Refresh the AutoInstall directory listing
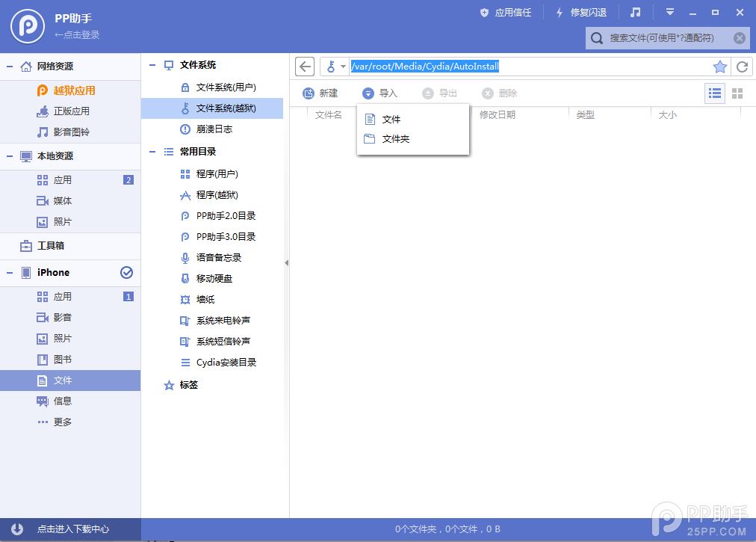This screenshot has width=756, height=542. coord(742,67)
